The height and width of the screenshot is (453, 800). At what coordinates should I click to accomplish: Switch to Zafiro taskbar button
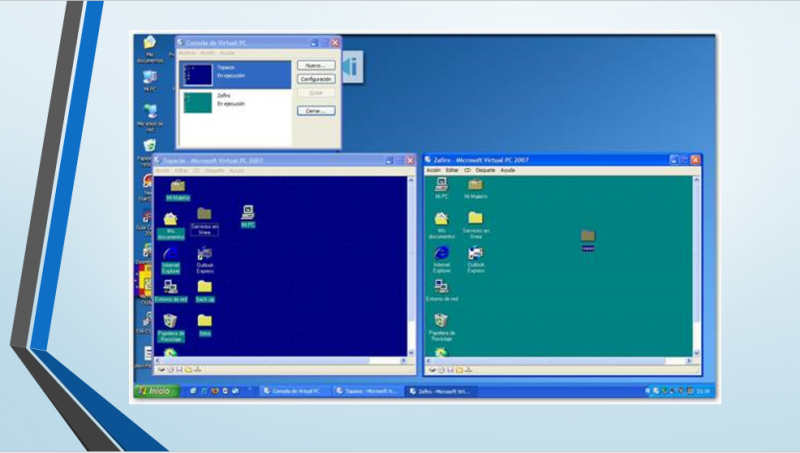click(x=441, y=391)
